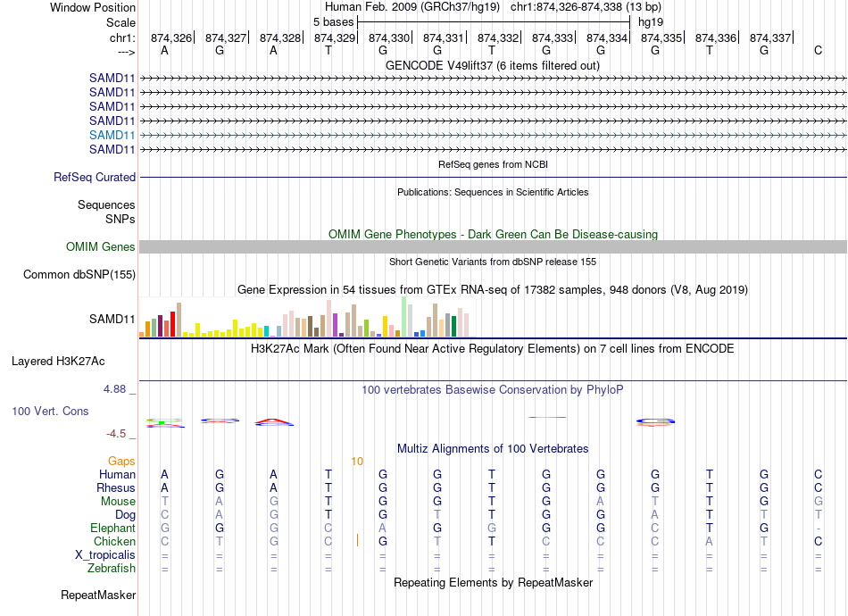Click the ---> base sequence direction label
The height and width of the screenshot is (616, 848).
click(126, 52)
